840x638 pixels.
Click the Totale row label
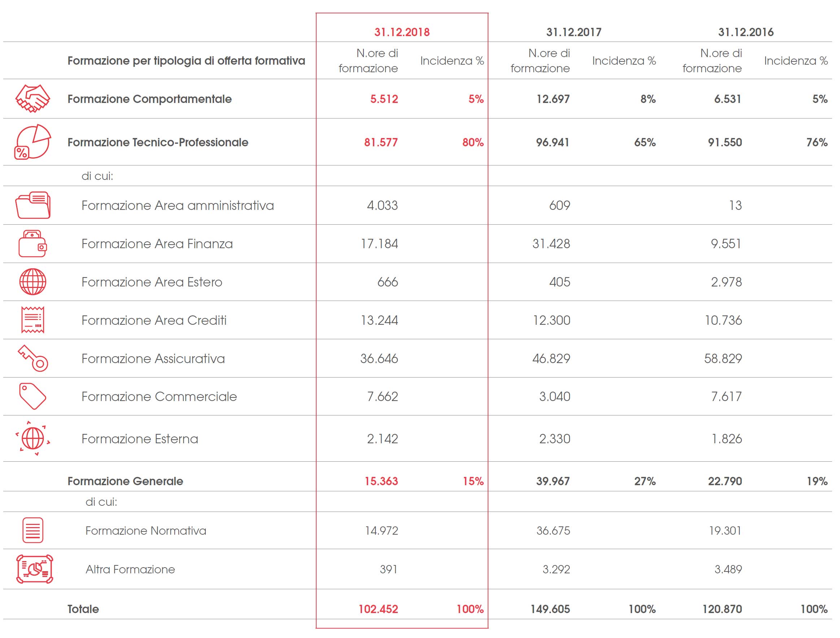(x=83, y=609)
